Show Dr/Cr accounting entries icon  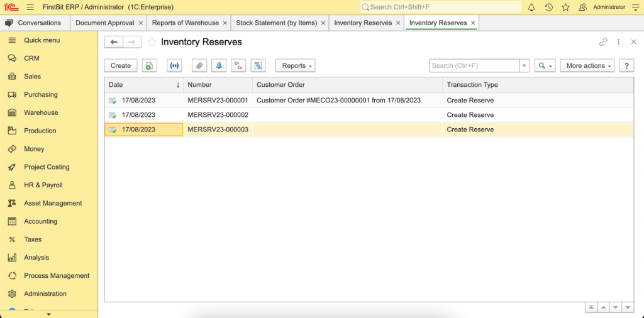238,65
